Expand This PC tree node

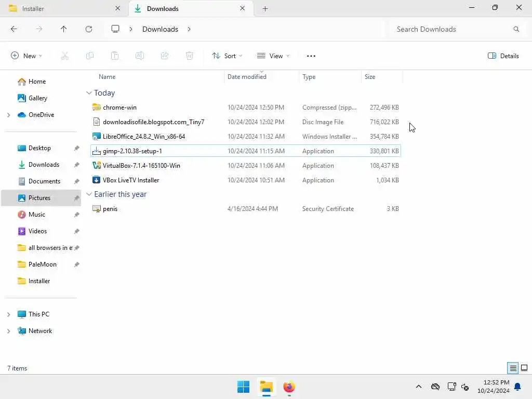pyautogui.click(x=8, y=314)
